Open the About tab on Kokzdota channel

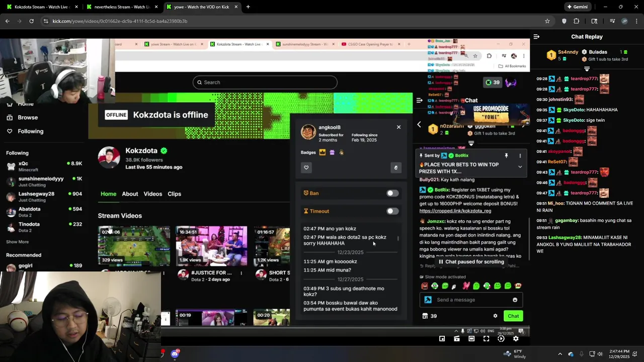point(130,194)
